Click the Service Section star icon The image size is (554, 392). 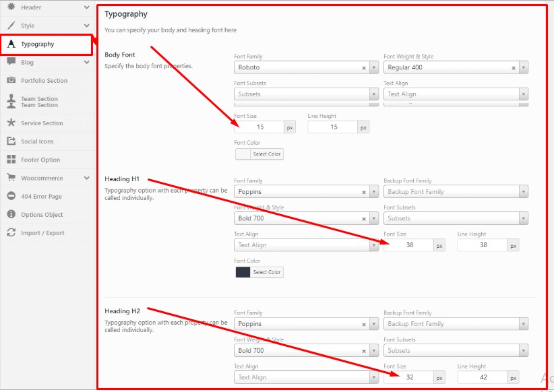point(11,123)
